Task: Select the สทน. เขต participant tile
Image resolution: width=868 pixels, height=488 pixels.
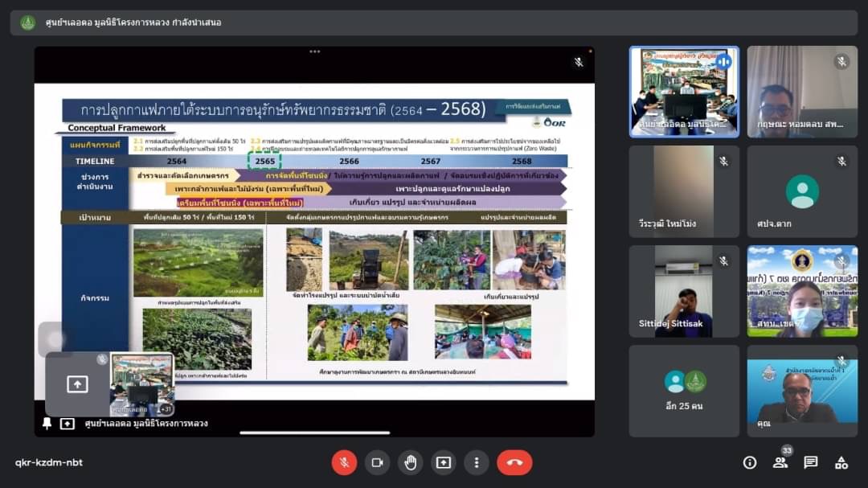Action: (x=802, y=291)
